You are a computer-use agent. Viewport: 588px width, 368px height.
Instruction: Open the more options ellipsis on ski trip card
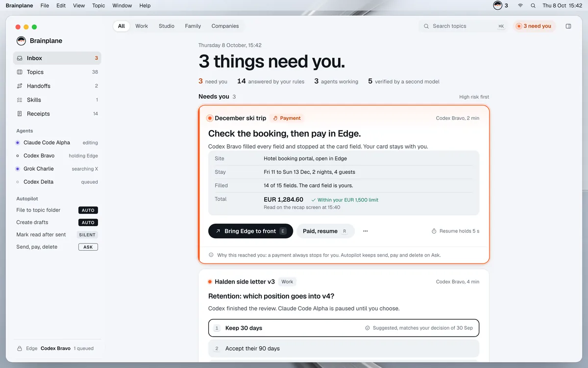click(x=366, y=231)
